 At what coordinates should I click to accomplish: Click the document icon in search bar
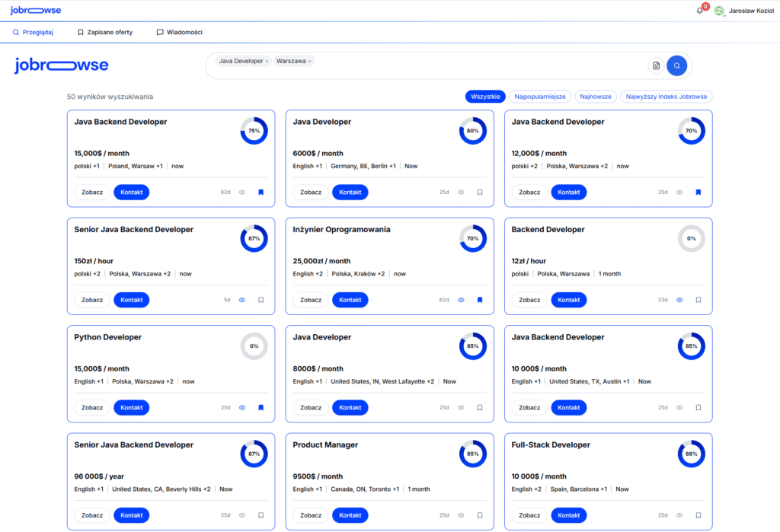[656, 65]
